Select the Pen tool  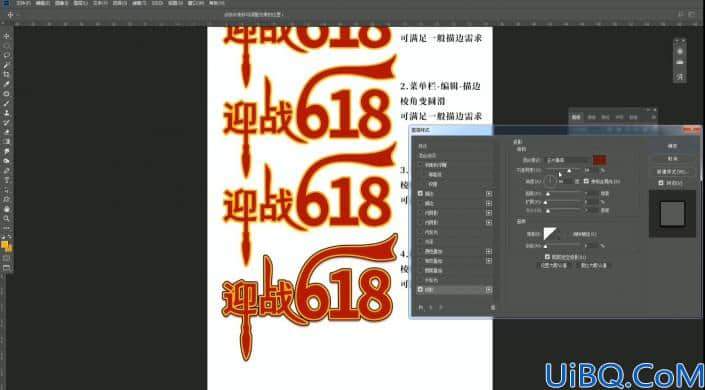pyautogui.click(x=7, y=170)
